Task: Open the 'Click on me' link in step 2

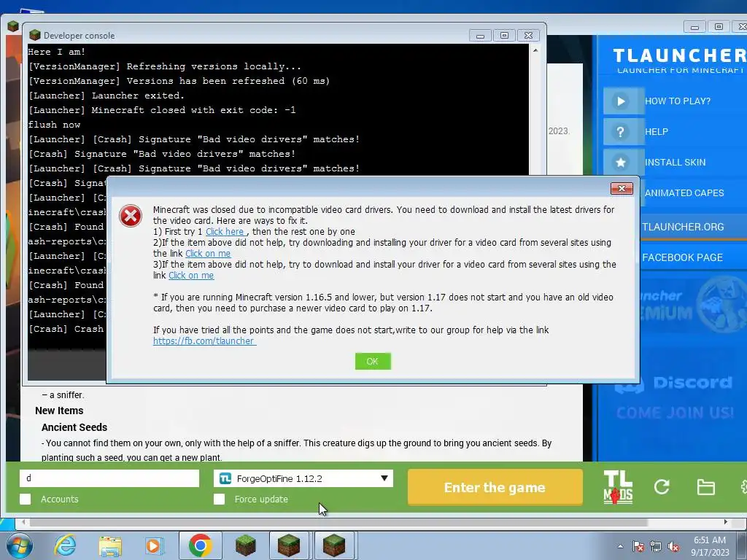Action: 208,254
